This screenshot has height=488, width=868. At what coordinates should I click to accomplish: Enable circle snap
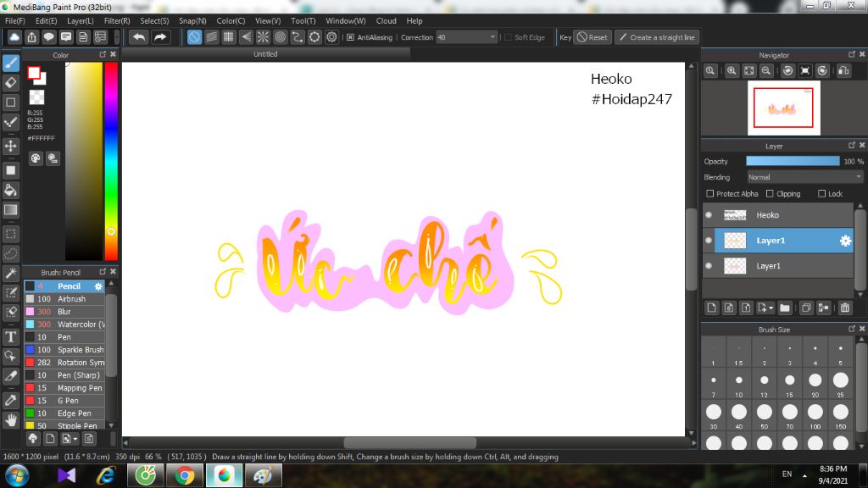coord(280,37)
